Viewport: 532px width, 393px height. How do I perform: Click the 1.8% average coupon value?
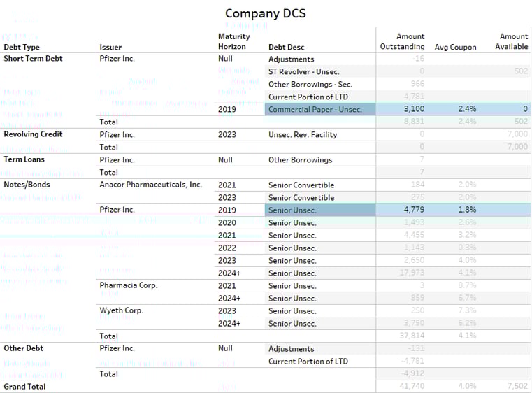click(467, 210)
